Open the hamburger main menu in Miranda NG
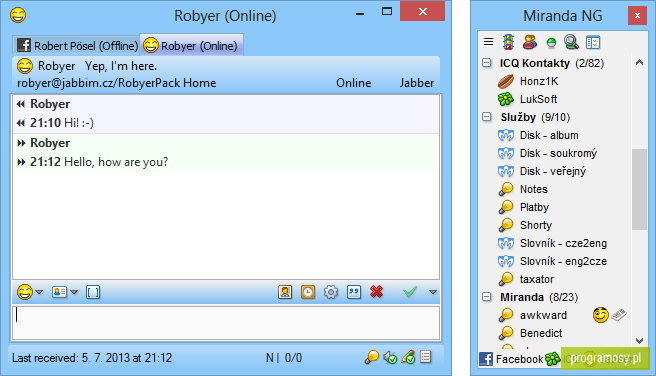Screen dimensions: 656x376 point(488,42)
